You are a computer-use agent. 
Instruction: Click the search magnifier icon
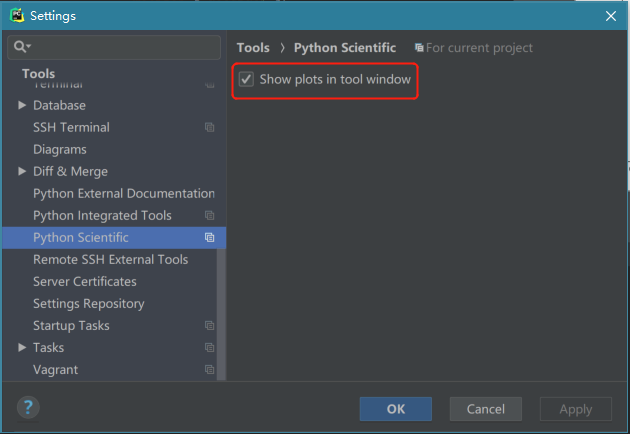tap(21, 47)
